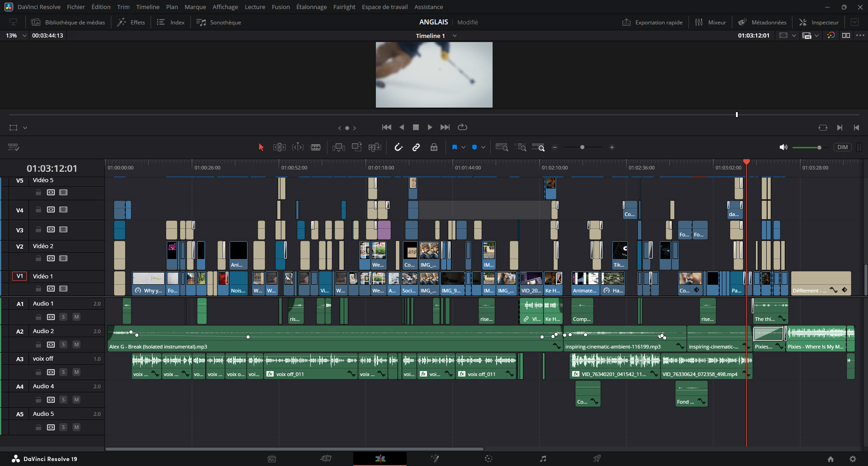Open the Fairlight page music note icon

543,459
